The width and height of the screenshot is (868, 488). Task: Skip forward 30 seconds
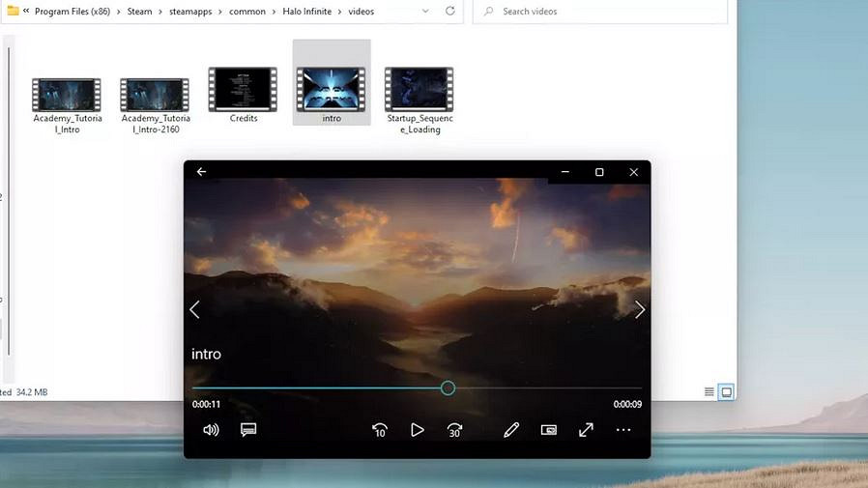pos(454,430)
